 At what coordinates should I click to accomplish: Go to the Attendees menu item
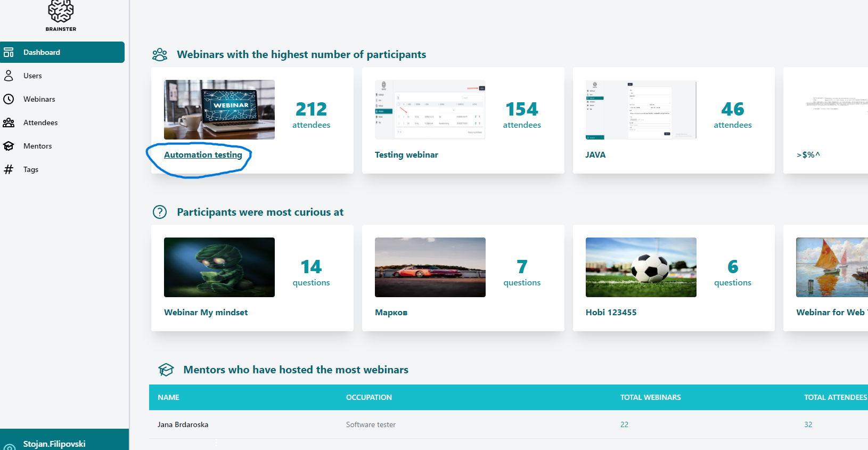[x=40, y=122]
